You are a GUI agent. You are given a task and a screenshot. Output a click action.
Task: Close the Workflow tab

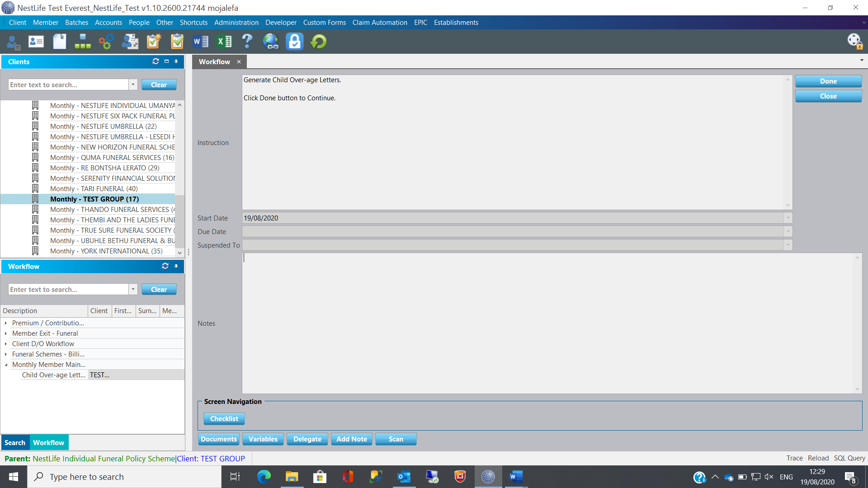(239, 62)
